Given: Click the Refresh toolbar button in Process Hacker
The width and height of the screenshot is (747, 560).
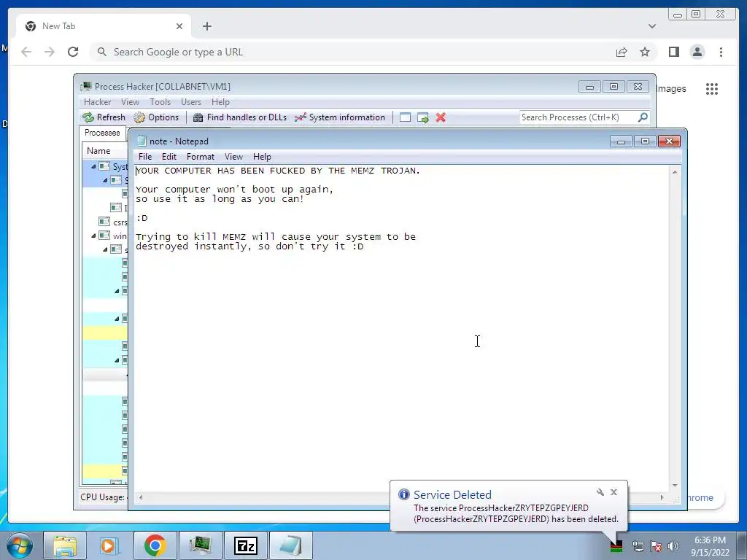Looking at the screenshot, I should click(104, 117).
